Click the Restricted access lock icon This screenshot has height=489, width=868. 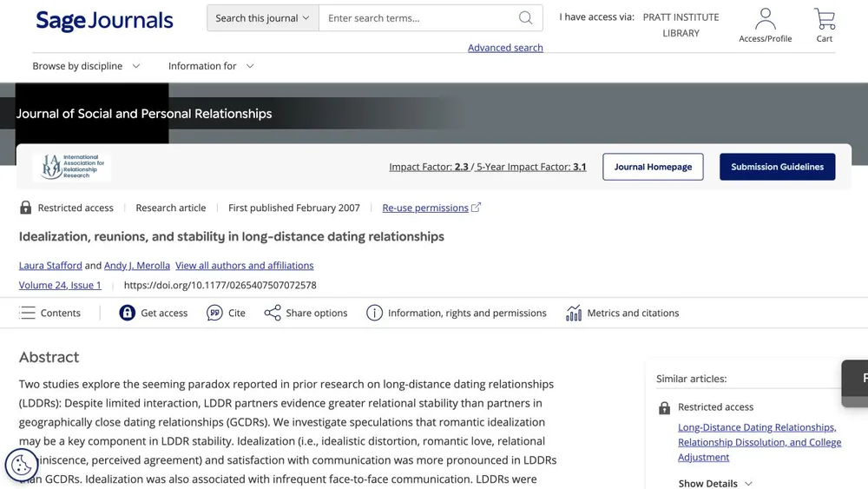point(25,207)
